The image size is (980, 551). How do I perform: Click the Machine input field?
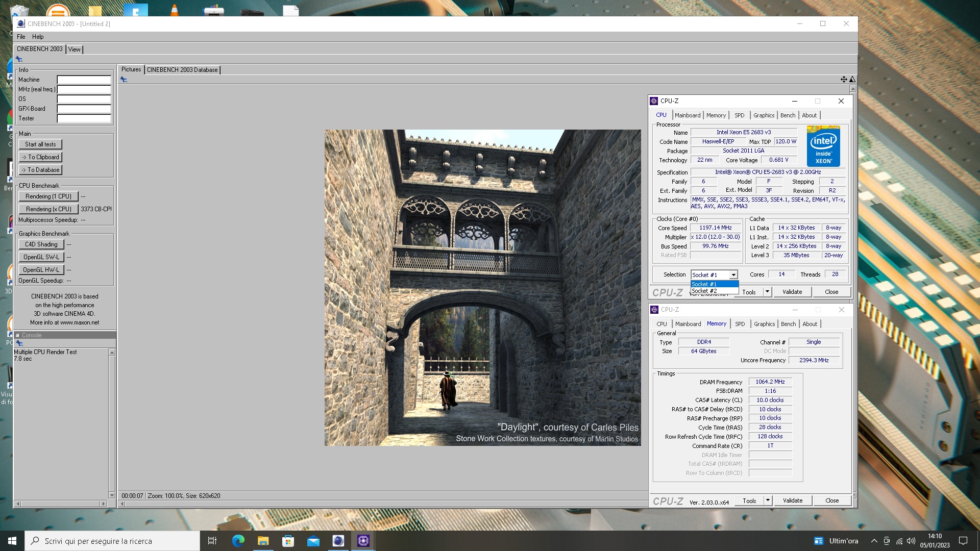(x=84, y=80)
